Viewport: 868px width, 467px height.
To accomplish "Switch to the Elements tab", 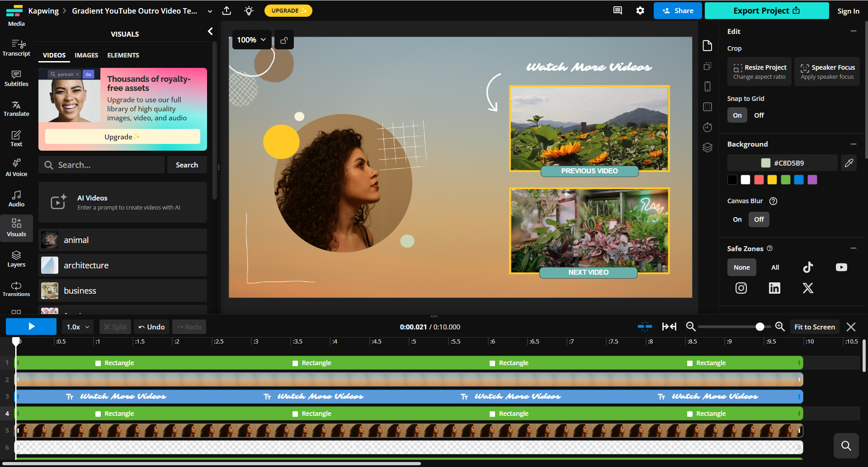I will (x=123, y=55).
